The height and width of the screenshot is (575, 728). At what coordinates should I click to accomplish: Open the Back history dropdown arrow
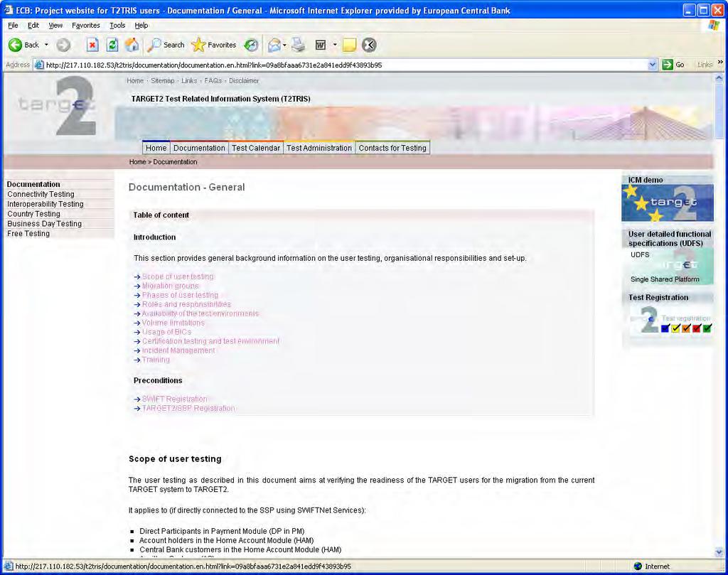(46, 45)
